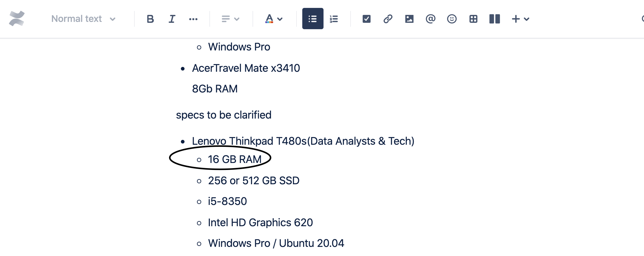Insert a table

(x=473, y=19)
